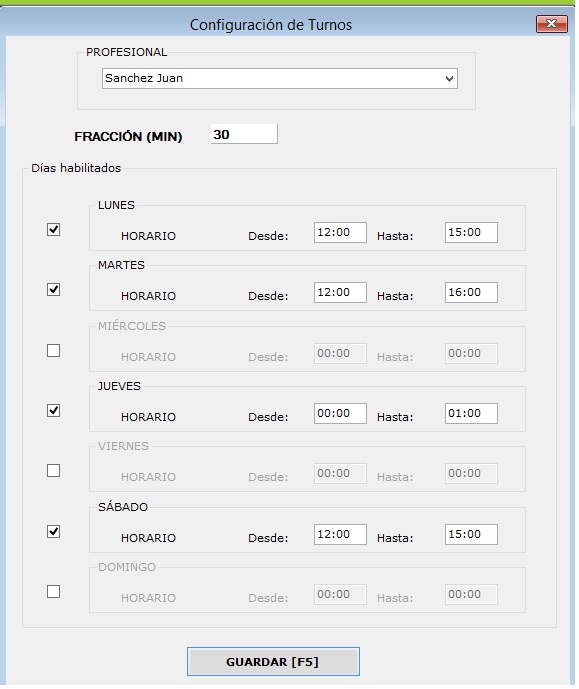Enable the Miércoles checkbox
The height and width of the screenshot is (689, 579).
point(54,351)
